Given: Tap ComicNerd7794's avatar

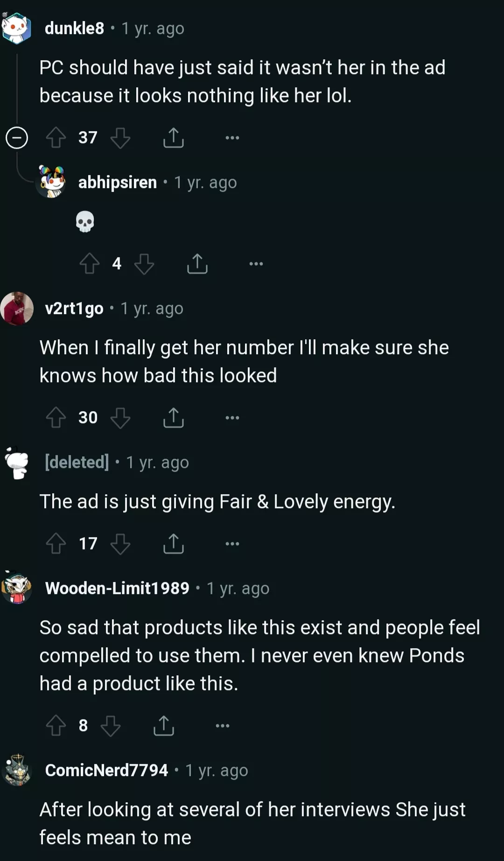Looking at the screenshot, I should pos(17,770).
